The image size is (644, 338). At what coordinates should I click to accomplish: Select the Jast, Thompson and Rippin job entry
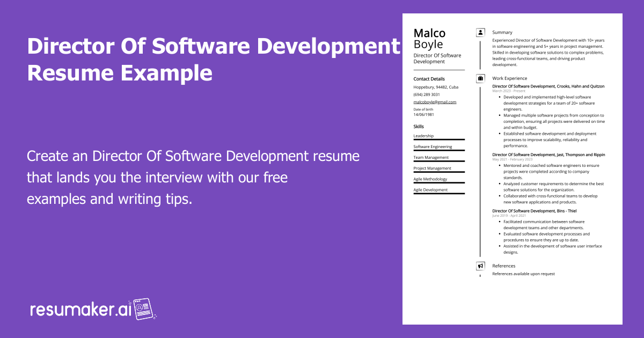(x=548, y=155)
